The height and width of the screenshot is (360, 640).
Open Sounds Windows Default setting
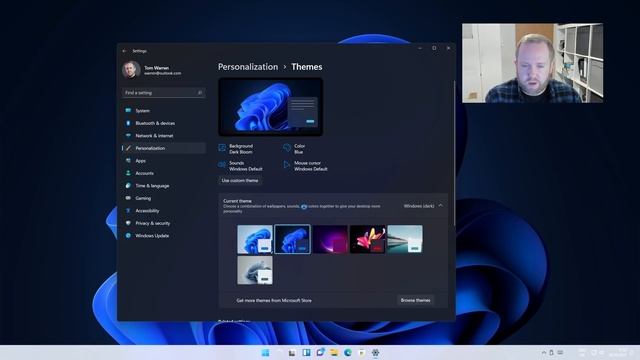click(x=240, y=166)
